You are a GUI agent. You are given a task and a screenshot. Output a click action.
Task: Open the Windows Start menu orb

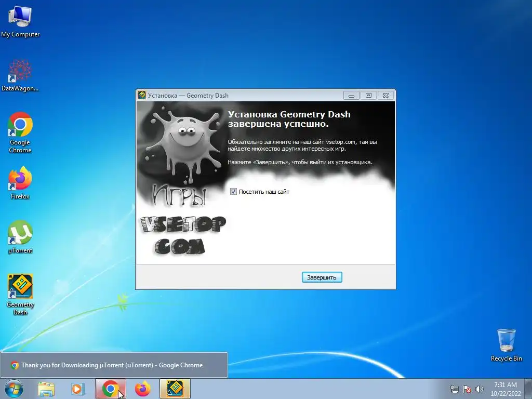tap(14, 389)
